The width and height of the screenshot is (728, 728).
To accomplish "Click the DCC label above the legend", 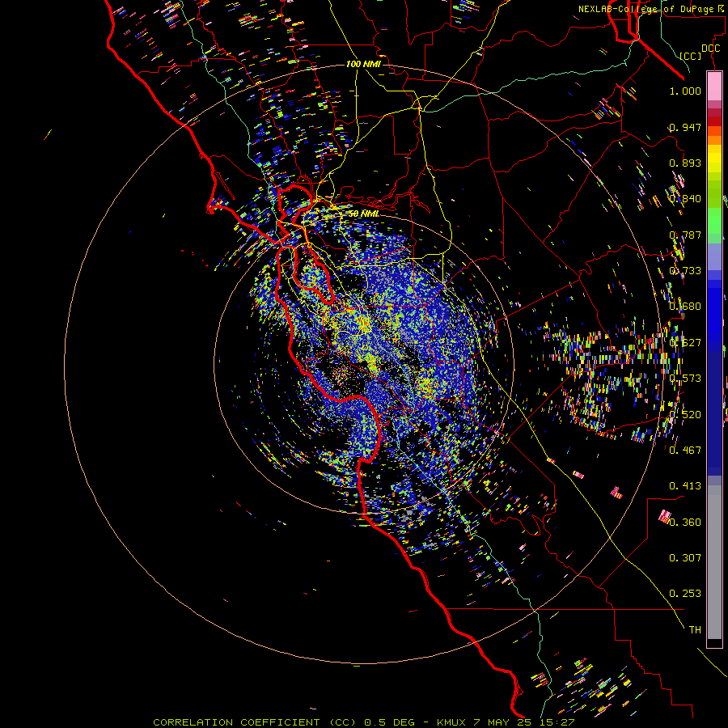I will click(x=710, y=49).
